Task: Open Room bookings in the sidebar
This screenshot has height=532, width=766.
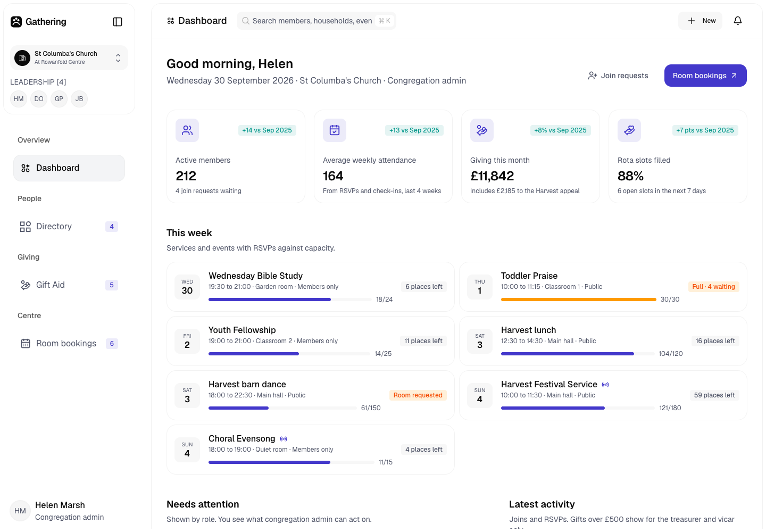Action: 69,344
